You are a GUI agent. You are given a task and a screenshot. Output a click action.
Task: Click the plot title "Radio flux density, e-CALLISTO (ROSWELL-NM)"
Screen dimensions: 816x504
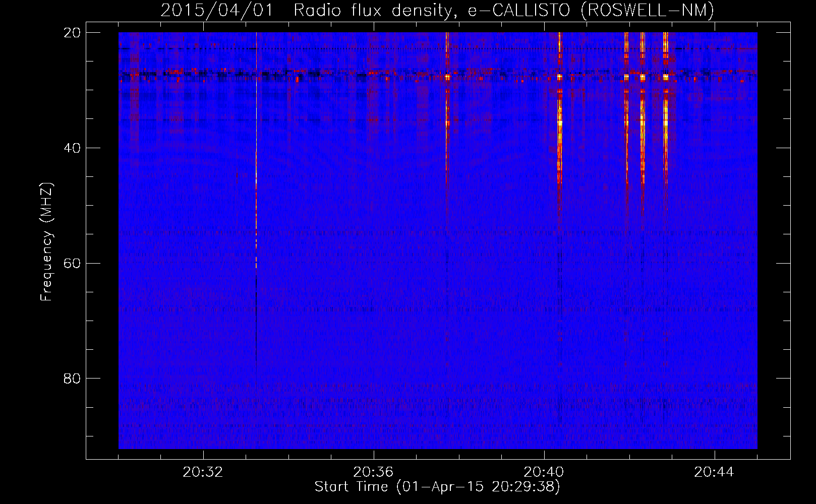coord(504,10)
